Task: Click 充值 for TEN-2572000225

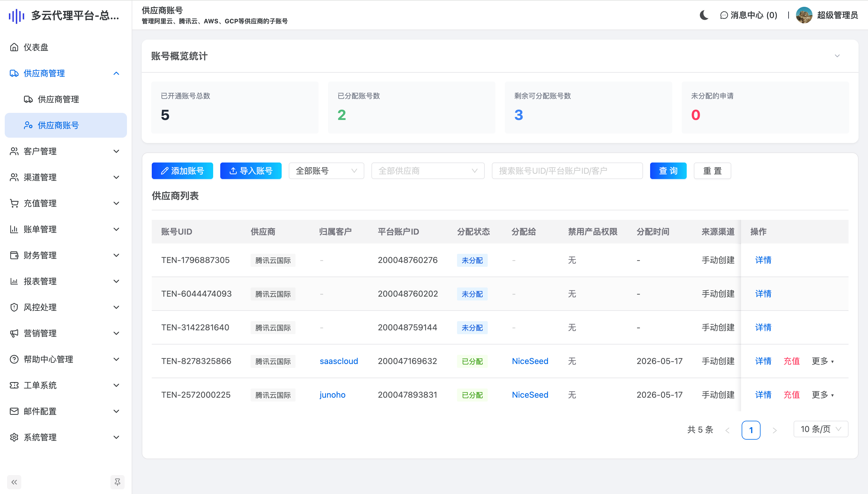Action: point(792,395)
